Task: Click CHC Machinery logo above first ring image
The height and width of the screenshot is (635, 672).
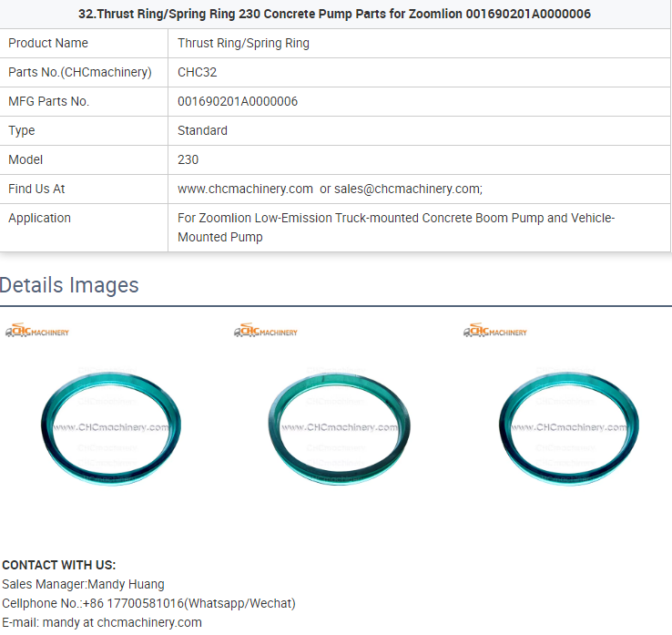Action: pos(36,330)
